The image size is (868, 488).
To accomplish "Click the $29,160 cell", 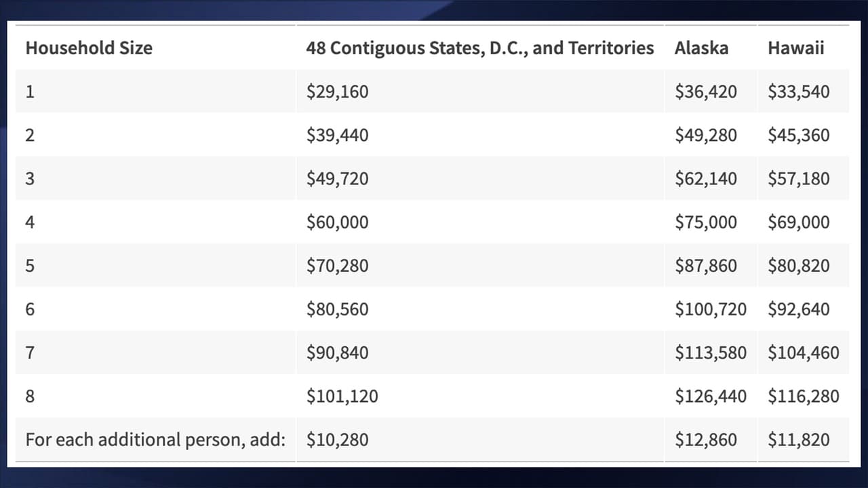I will click(337, 91).
